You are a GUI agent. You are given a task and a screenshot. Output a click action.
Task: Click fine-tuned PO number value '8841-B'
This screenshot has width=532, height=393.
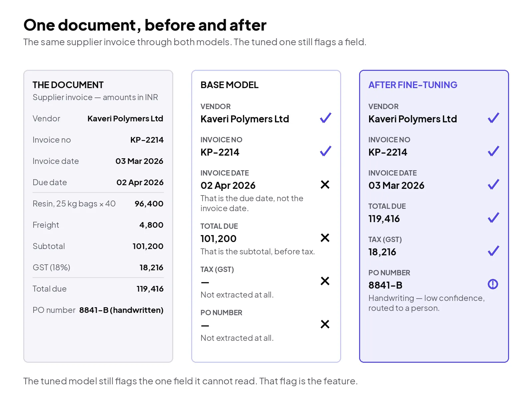[385, 285]
